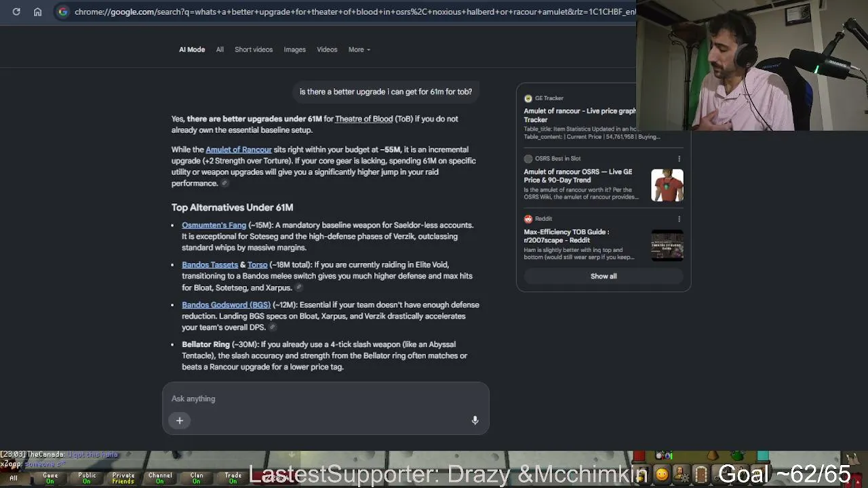Viewport: 868px width, 488px height.
Task: Open options menu for OSRS Best in Slot result
Action: click(x=679, y=159)
